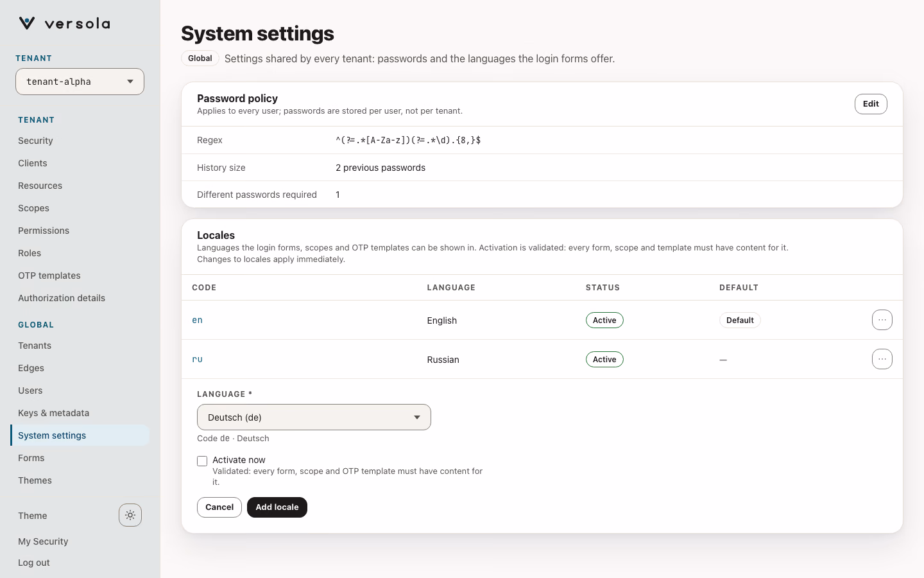Click the 'Code de · Deutsch' hint text
The image size is (924, 578).
point(233,439)
